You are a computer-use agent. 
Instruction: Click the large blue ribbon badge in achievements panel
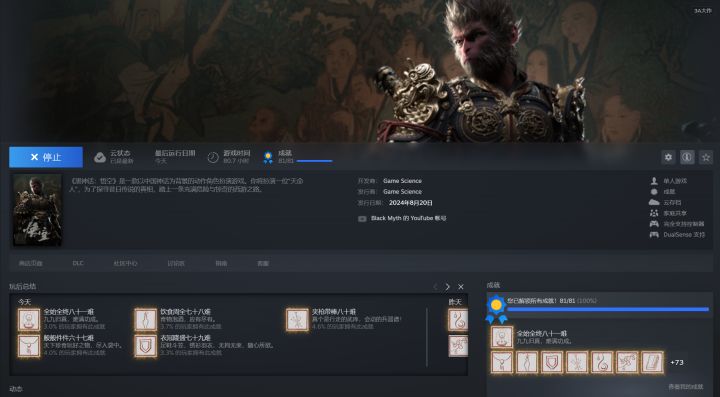tap(496, 309)
